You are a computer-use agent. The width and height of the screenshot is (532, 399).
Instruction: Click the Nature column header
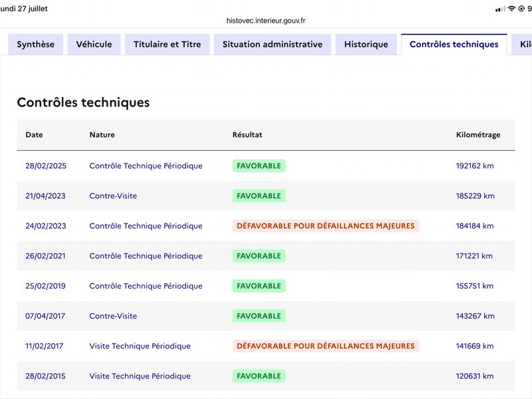tap(102, 135)
